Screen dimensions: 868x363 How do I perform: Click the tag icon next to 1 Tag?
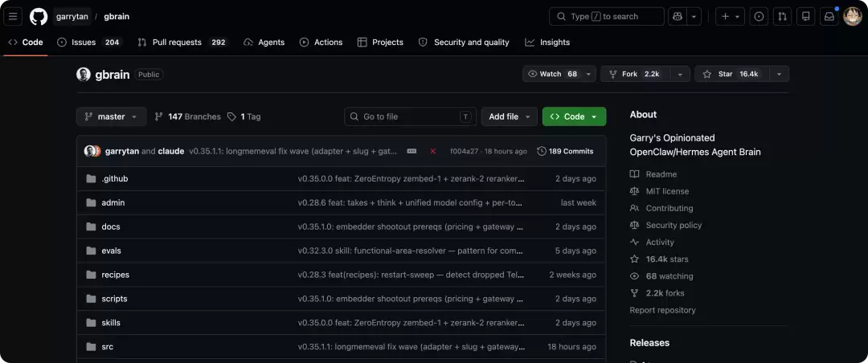(231, 116)
